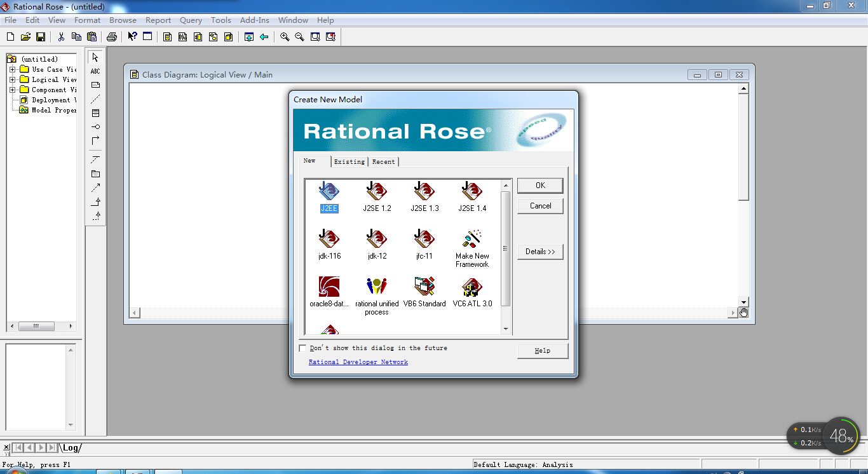
Task: Switch to the Recent tab
Action: 383,162
